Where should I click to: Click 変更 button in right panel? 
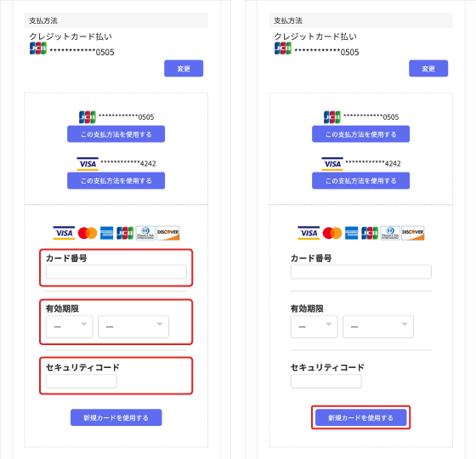click(x=428, y=68)
